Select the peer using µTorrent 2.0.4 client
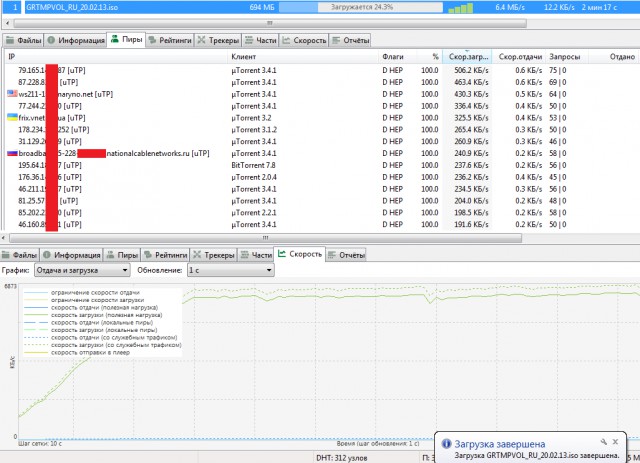 coord(322,177)
